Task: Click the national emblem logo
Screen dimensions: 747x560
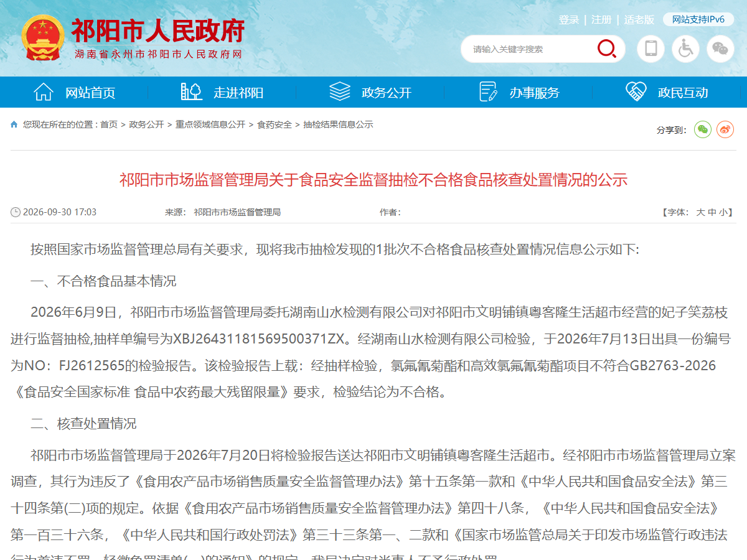Action: click(x=42, y=37)
